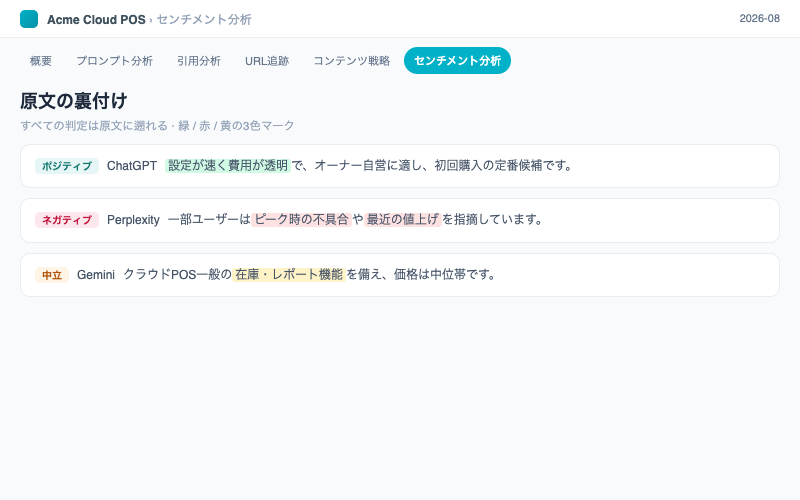
Task: Click the Gemini source label
Action: [x=96, y=275]
